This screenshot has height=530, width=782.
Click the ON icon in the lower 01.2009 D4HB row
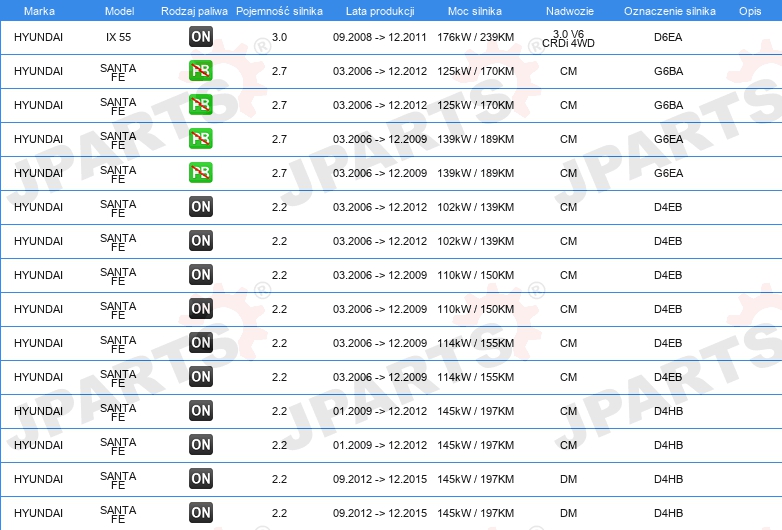point(201,445)
